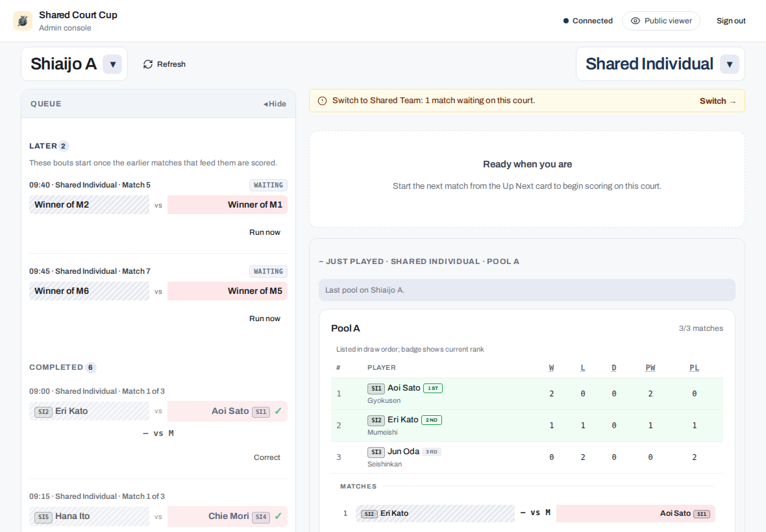Open the Shiaijo A court dropdown

[x=112, y=64]
